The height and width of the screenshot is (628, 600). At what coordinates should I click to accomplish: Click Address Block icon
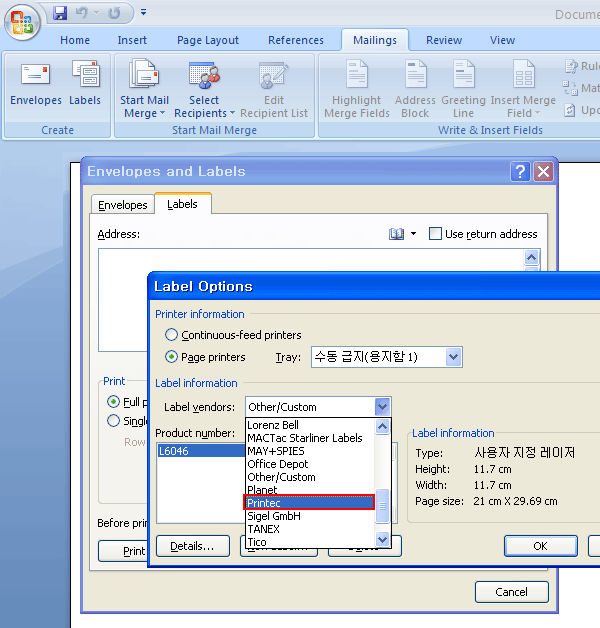(x=415, y=89)
